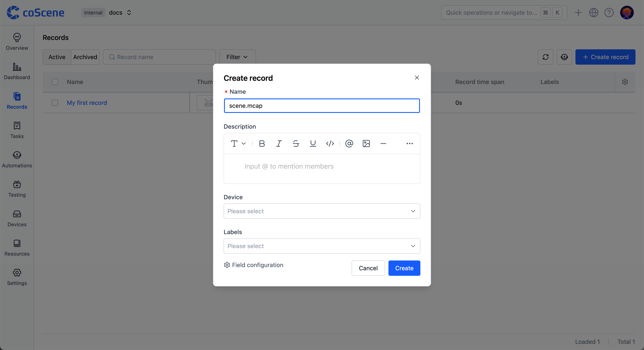
Task: Check the select-all checkbox in table header
Action: click(x=55, y=82)
